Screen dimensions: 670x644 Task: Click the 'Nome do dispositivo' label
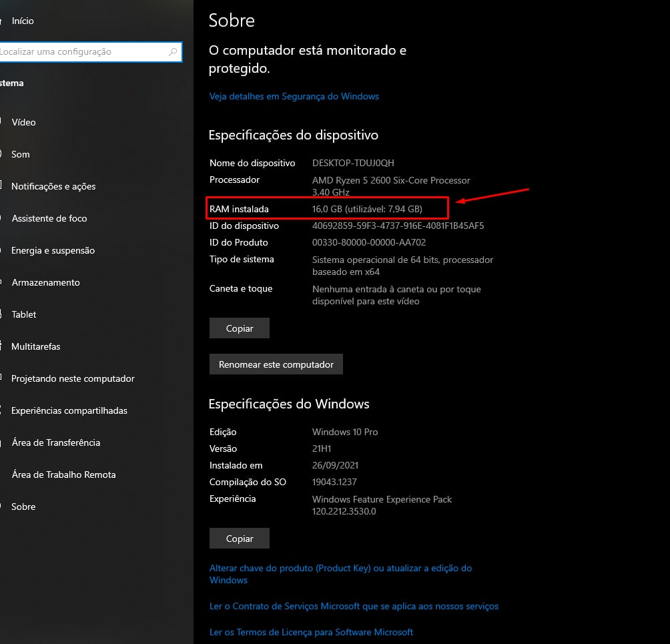(252, 164)
